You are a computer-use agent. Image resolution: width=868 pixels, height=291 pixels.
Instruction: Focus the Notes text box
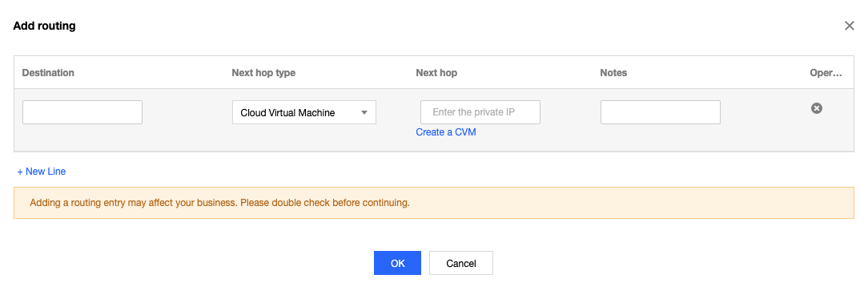pos(660,112)
